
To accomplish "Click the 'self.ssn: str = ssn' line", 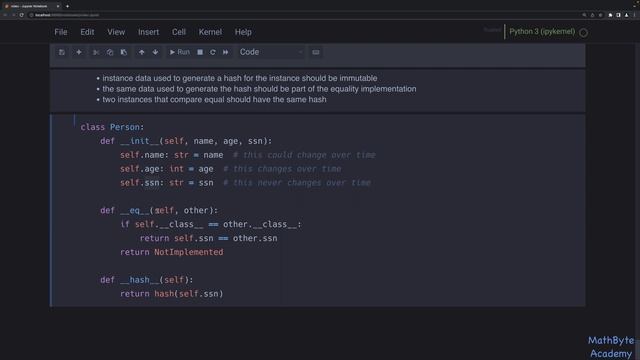I will tap(167, 183).
